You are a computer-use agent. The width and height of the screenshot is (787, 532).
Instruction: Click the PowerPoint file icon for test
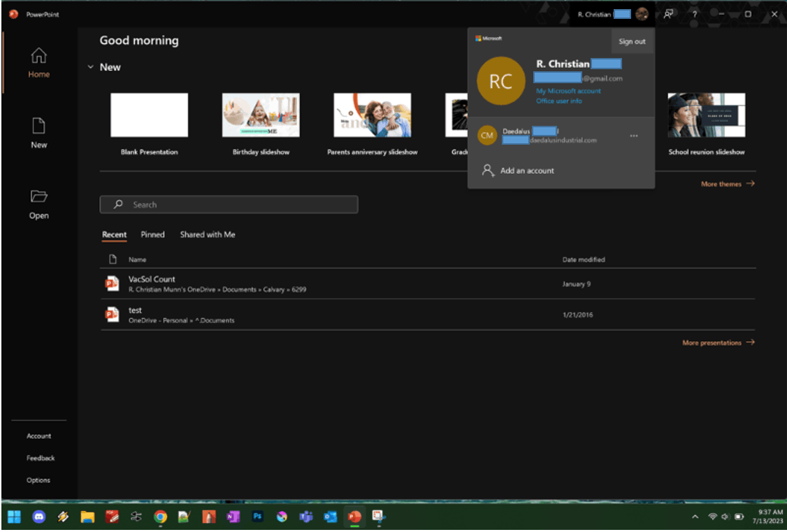click(112, 315)
